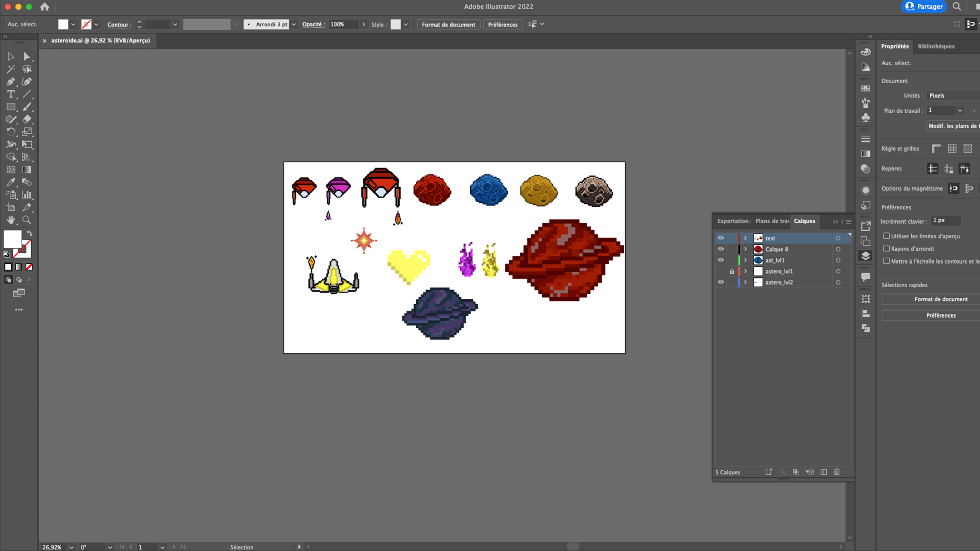The height and width of the screenshot is (551, 980).
Task: Check the Rayons d'arrondi option
Action: point(886,248)
